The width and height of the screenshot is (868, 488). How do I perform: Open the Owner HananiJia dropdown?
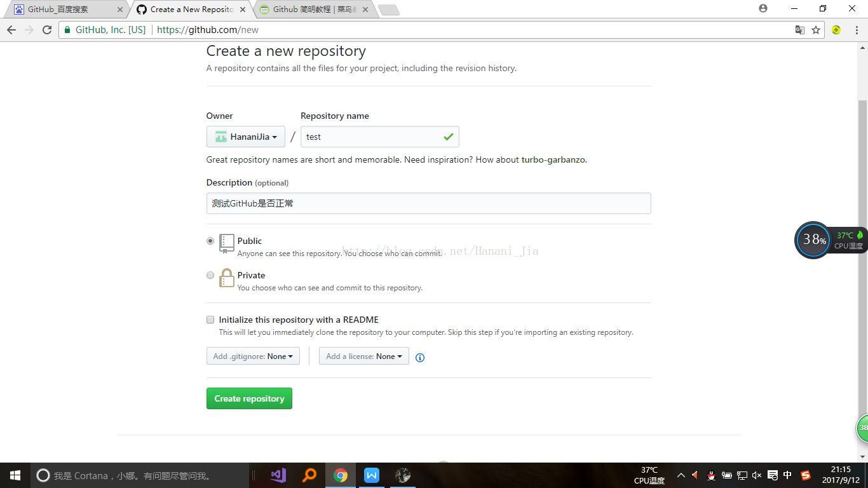pyautogui.click(x=246, y=137)
